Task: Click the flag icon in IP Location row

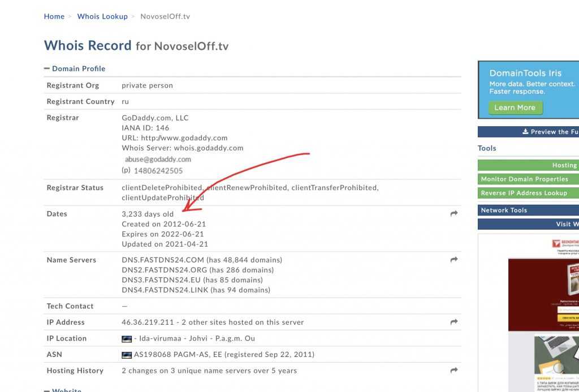Action: (x=127, y=339)
